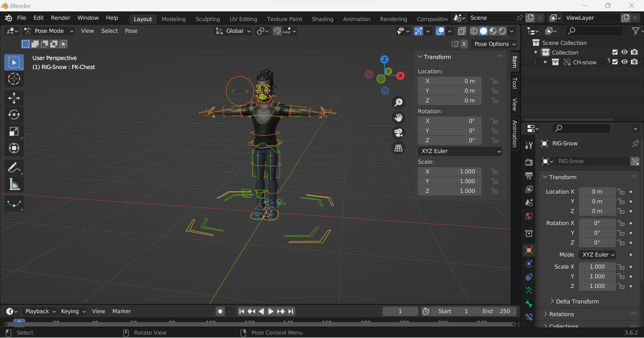Image resolution: width=644 pixels, height=338 pixels.
Task: Click the End frame 250 field
Action: click(496, 311)
